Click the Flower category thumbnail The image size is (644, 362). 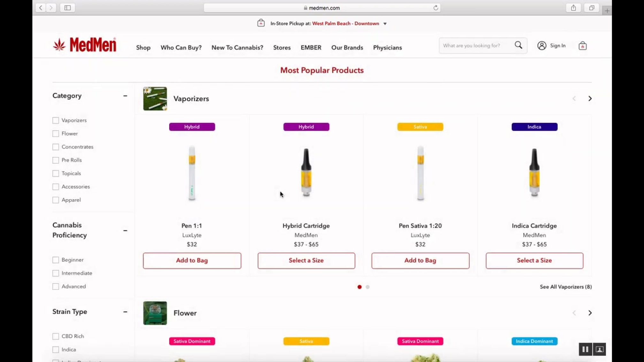[x=155, y=313]
